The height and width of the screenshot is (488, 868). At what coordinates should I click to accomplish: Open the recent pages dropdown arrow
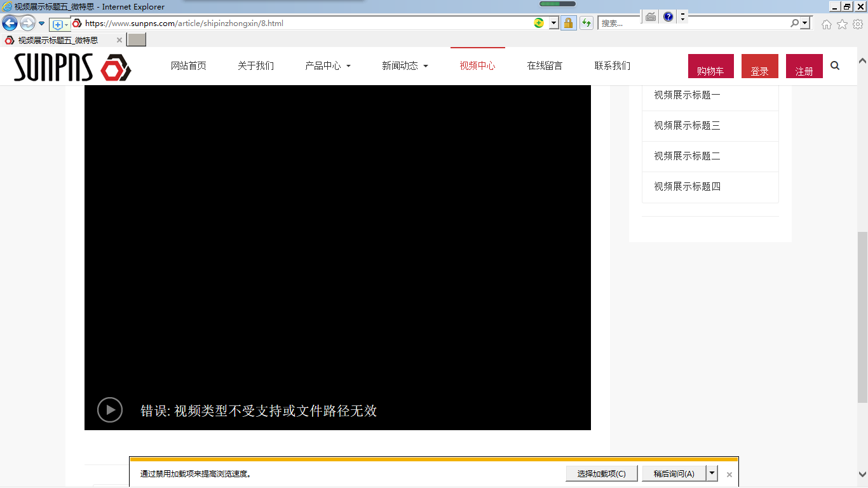pos(42,24)
